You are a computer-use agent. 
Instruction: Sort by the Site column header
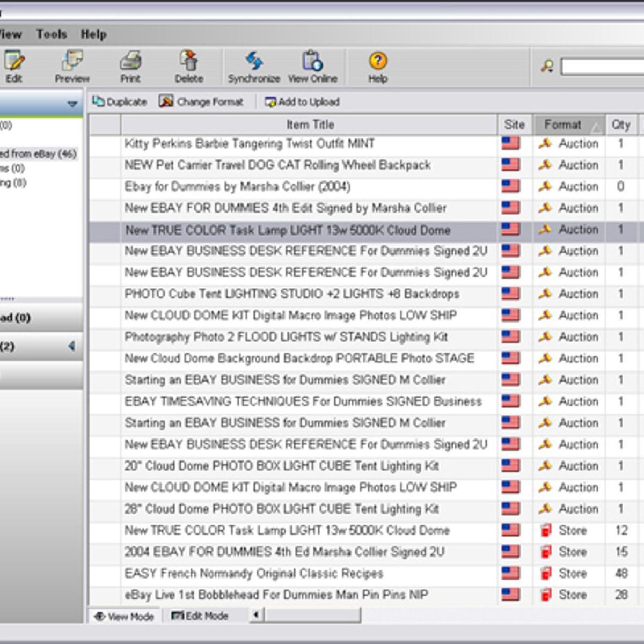tap(515, 125)
